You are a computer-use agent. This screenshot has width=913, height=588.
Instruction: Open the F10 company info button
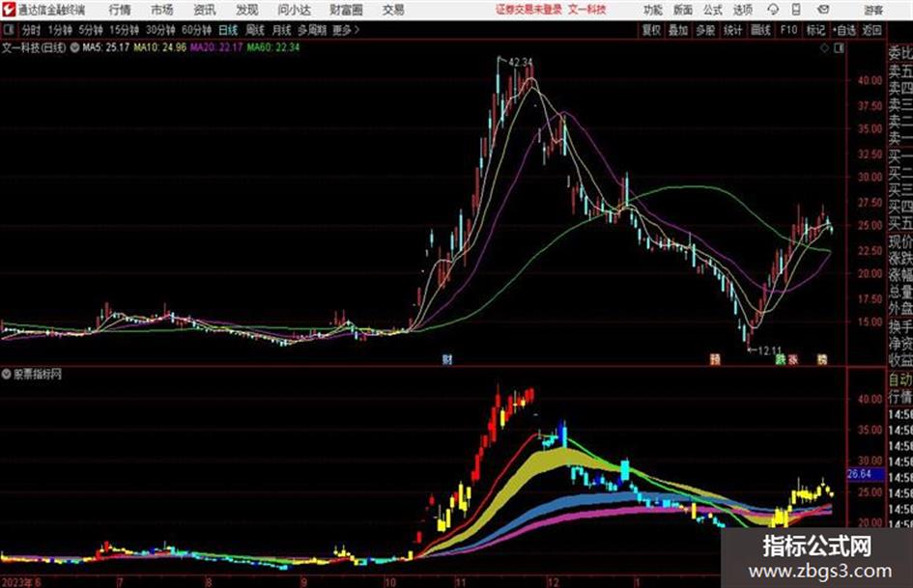coord(788,30)
